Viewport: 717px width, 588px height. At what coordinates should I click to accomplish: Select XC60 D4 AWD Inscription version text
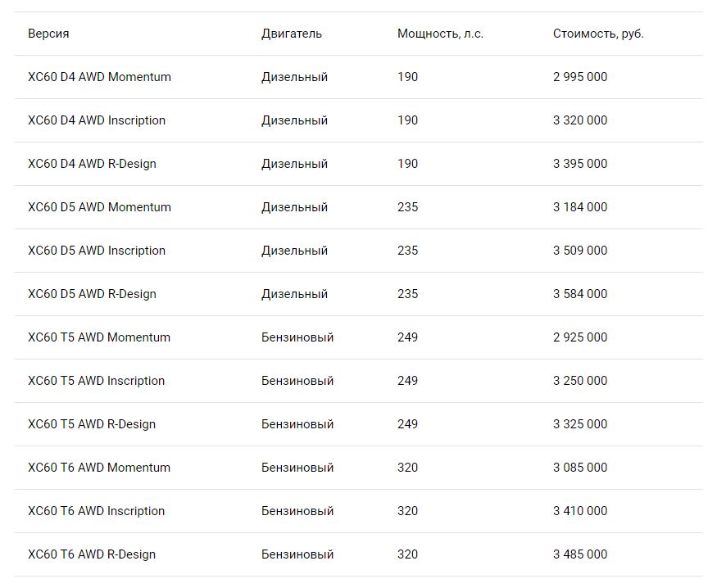(97, 120)
